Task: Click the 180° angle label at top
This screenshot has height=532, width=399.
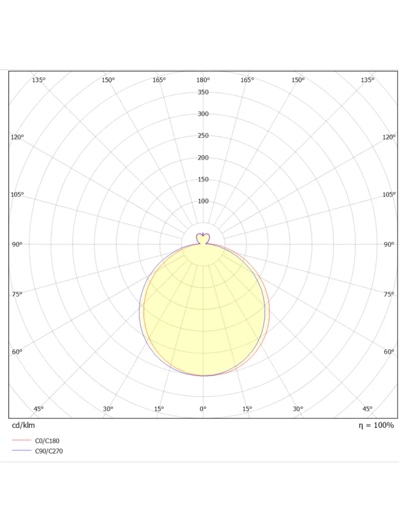Action: tap(203, 80)
